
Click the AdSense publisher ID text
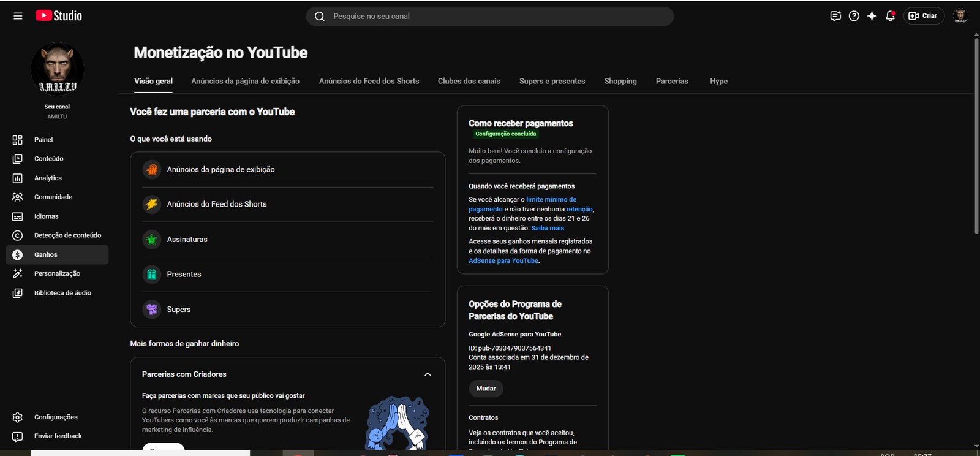pyautogui.click(x=510, y=348)
